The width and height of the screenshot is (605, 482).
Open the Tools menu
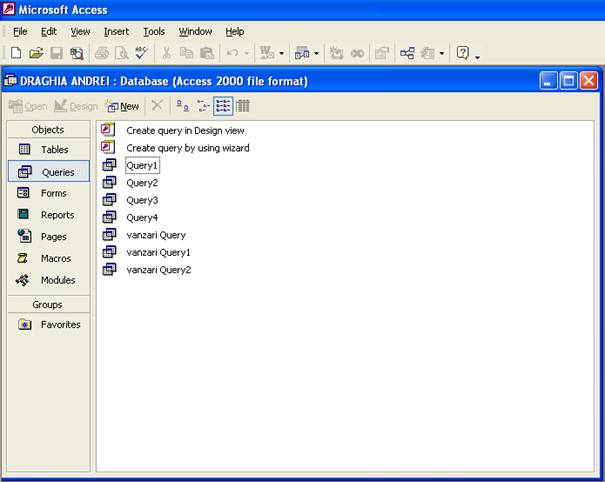click(x=153, y=31)
